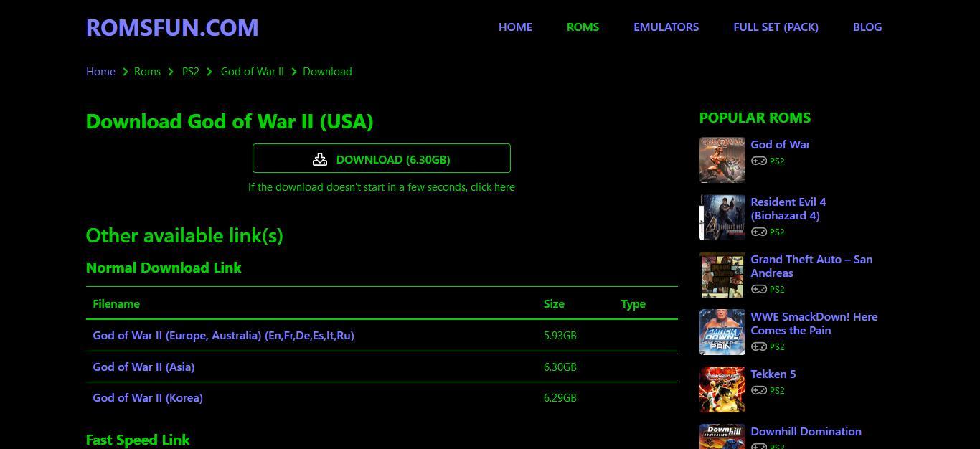The image size is (980, 449).
Task: Click the gamepad icon beside Grand Theft Auto
Action: pyautogui.click(x=759, y=289)
